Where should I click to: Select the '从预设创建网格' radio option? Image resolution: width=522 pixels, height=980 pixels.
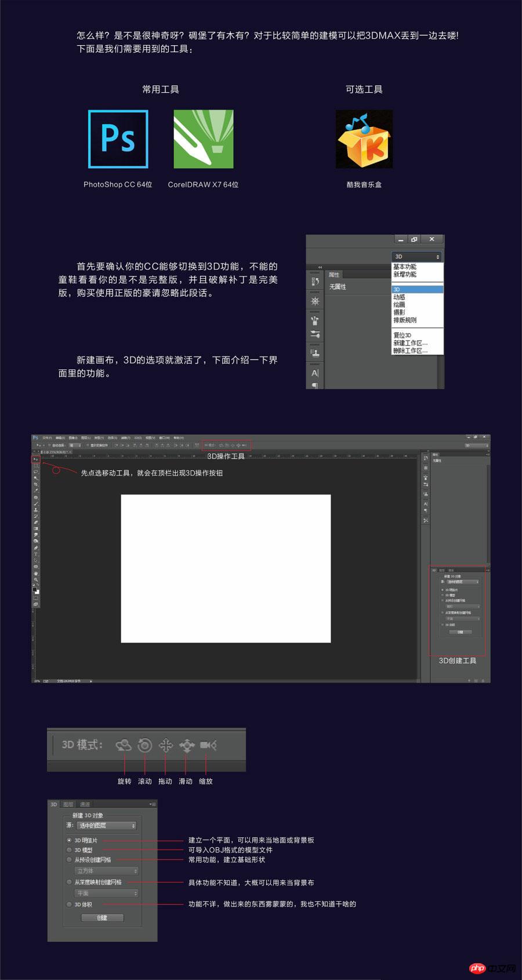69,860
